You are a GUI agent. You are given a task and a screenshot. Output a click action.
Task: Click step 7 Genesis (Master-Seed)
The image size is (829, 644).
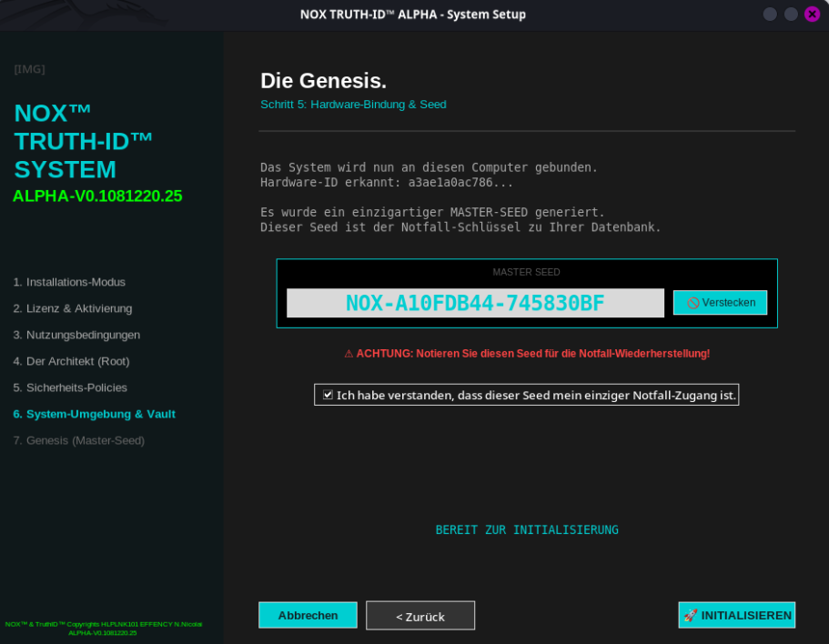click(x=78, y=440)
